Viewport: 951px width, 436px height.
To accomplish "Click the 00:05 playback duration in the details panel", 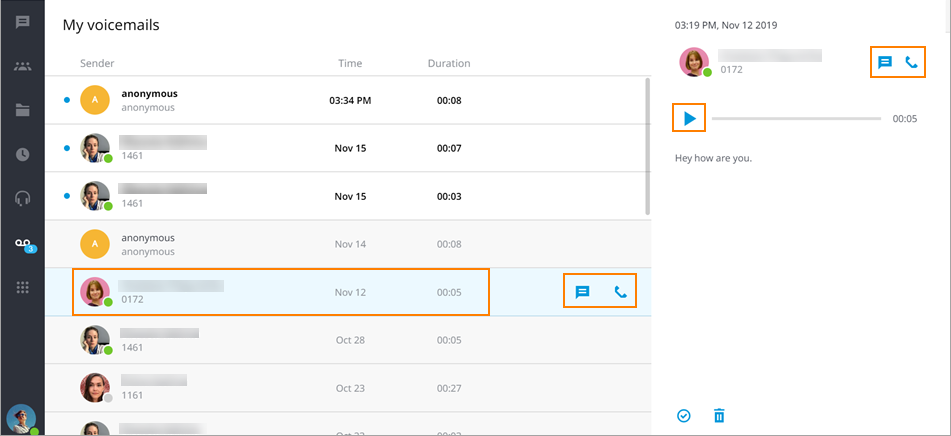I will (904, 119).
